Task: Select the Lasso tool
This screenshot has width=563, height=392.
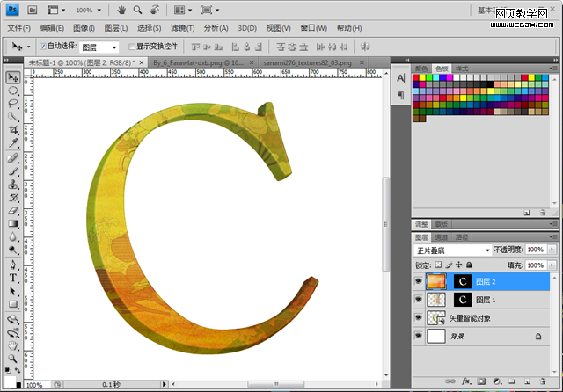Action: [x=13, y=104]
